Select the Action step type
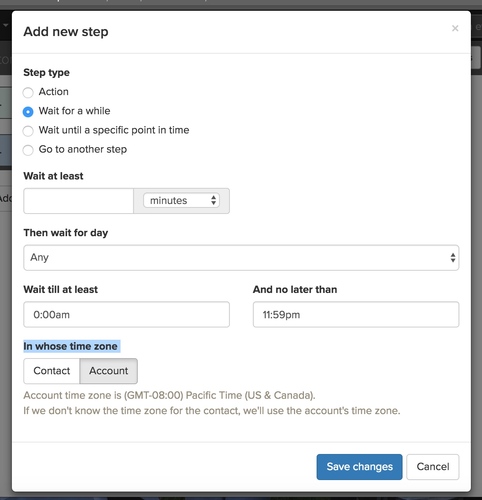 point(28,92)
